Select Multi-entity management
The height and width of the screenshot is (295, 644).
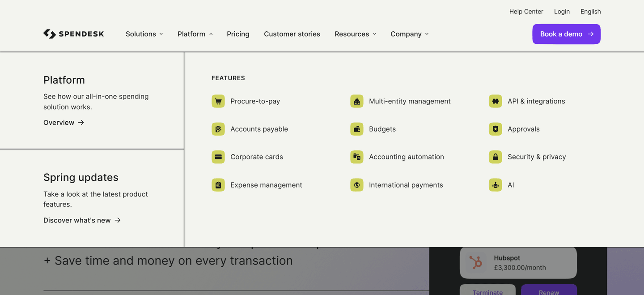(400, 101)
